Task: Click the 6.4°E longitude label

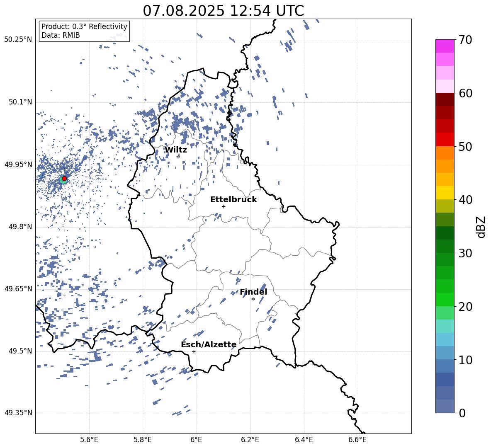Action: (304, 440)
